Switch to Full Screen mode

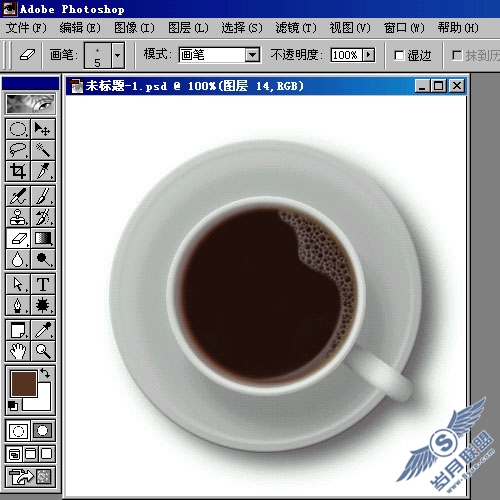coord(47,454)
